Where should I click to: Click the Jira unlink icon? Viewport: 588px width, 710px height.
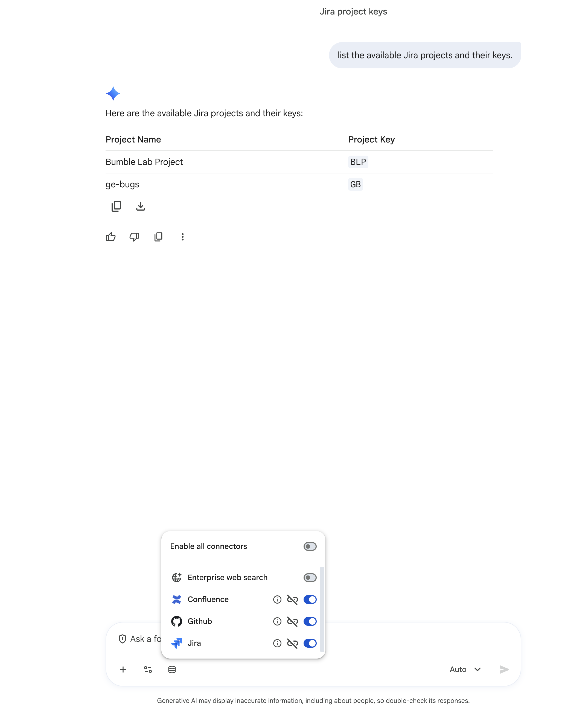coord(292,643)
